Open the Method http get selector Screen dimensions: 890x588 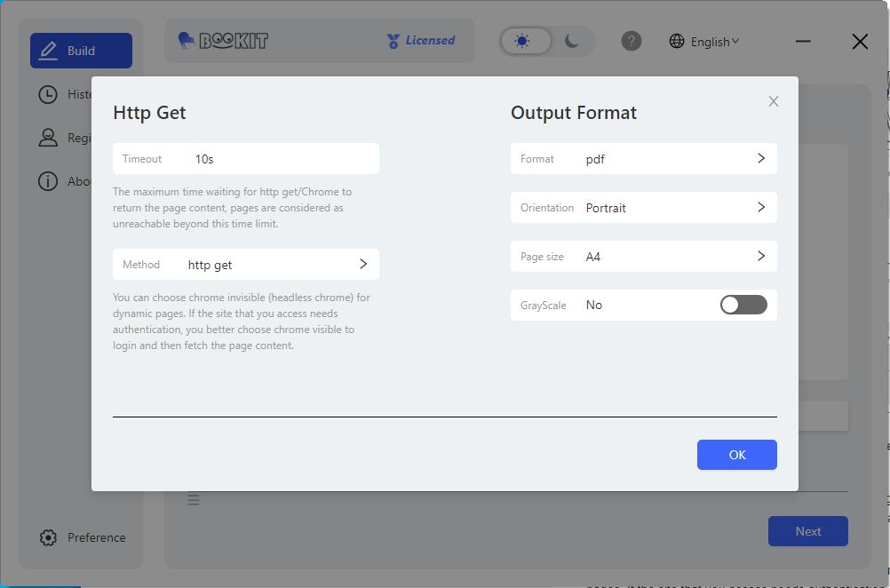[x=246, y=265]
